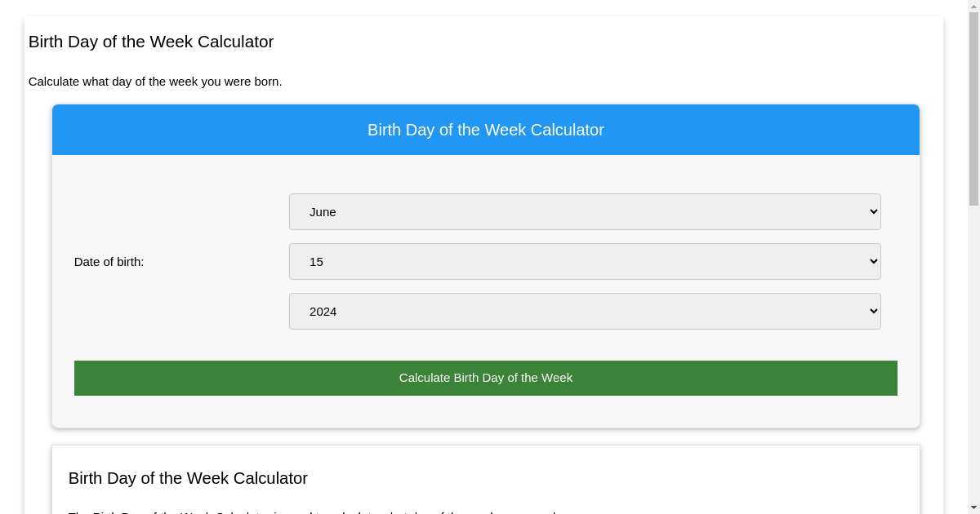
Task: Click the green Calculate Birth Day of the Week button
Action: click(x=485, y=378)
